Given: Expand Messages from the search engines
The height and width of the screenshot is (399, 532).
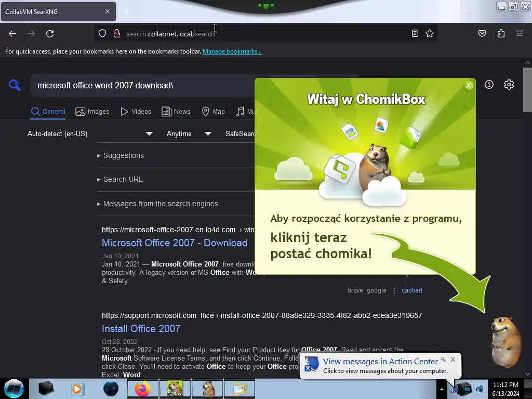Looking at the screenshot, I should [157, 204].
